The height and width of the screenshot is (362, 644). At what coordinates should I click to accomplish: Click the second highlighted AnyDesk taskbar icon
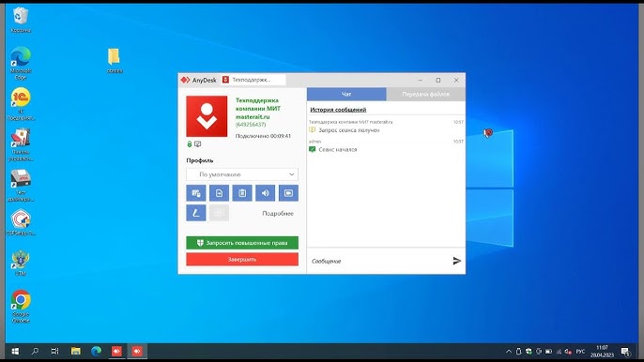pyautogui.click(x=137, y=352)
